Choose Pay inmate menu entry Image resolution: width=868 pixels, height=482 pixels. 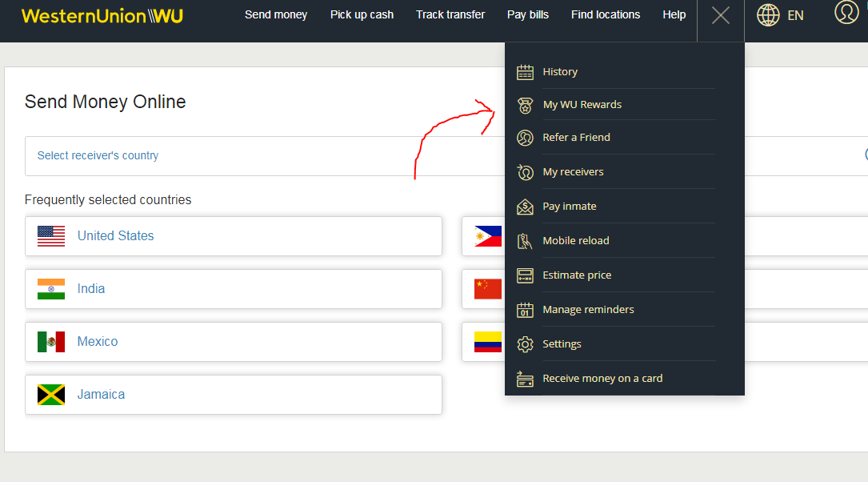tap(570, 206)
